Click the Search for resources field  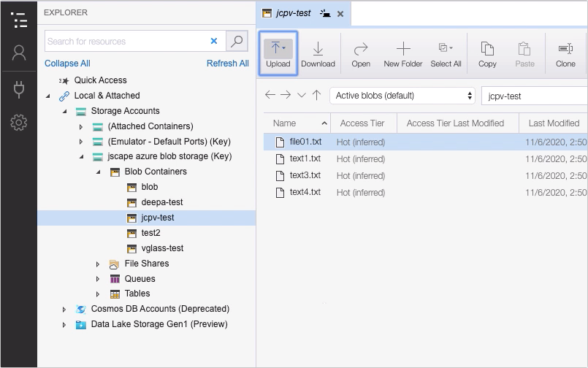coord(127,42)
